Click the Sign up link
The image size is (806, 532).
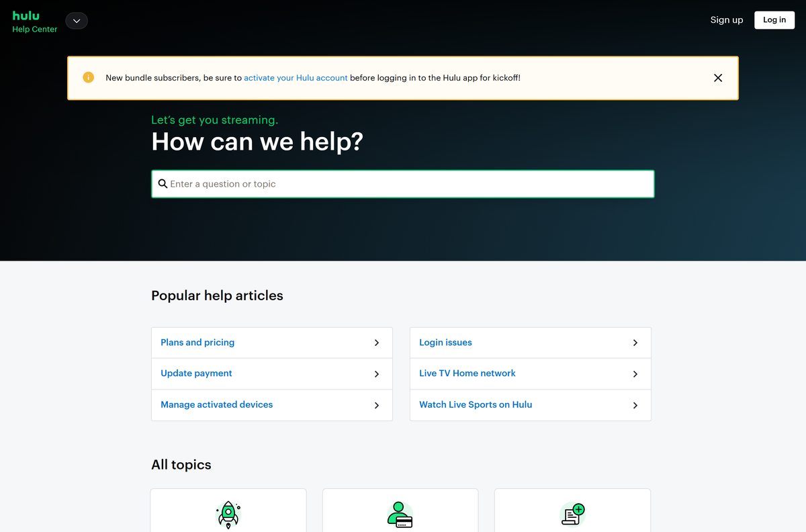coord(727,20)
